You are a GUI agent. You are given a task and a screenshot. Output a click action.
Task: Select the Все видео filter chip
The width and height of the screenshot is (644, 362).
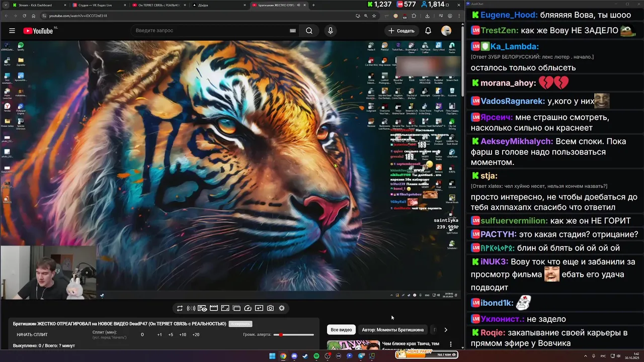pos(341,330)
